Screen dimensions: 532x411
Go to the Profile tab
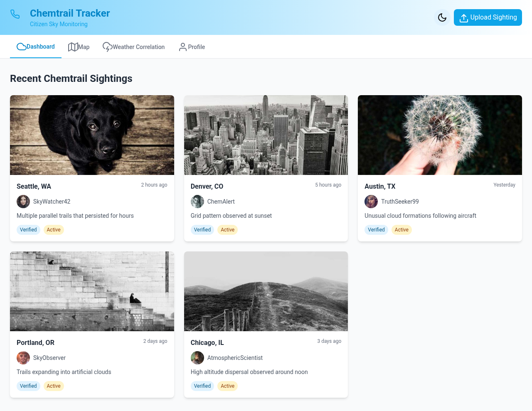(x=192, y=47)
